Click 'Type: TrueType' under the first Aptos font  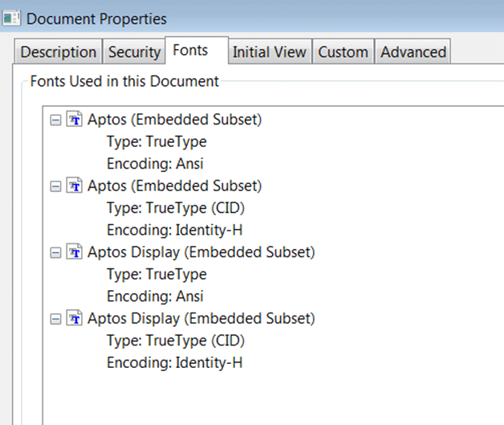tap(156, 142)
